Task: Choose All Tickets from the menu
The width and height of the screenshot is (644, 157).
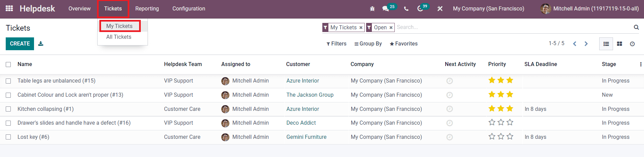Action: [x=119, y=37]
